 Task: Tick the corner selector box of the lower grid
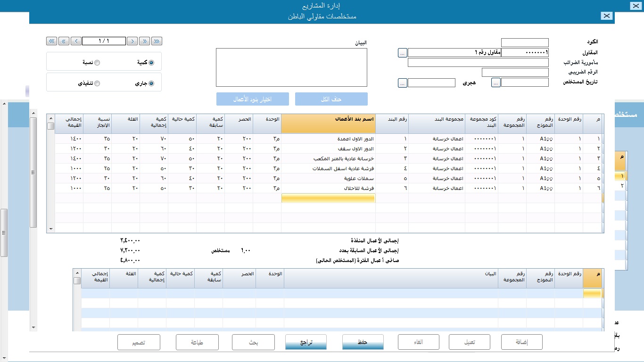coord(77,281)
